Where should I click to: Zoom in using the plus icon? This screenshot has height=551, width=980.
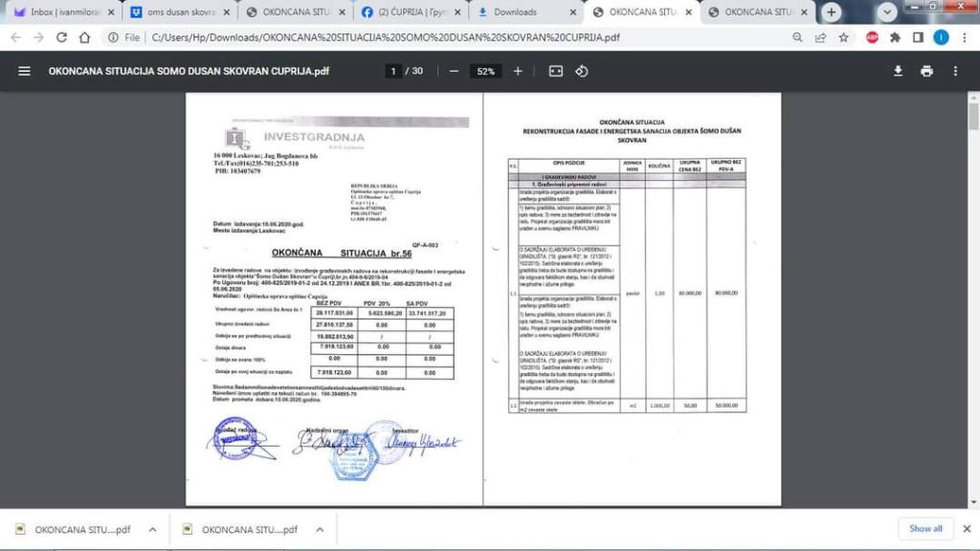(518, 72)
